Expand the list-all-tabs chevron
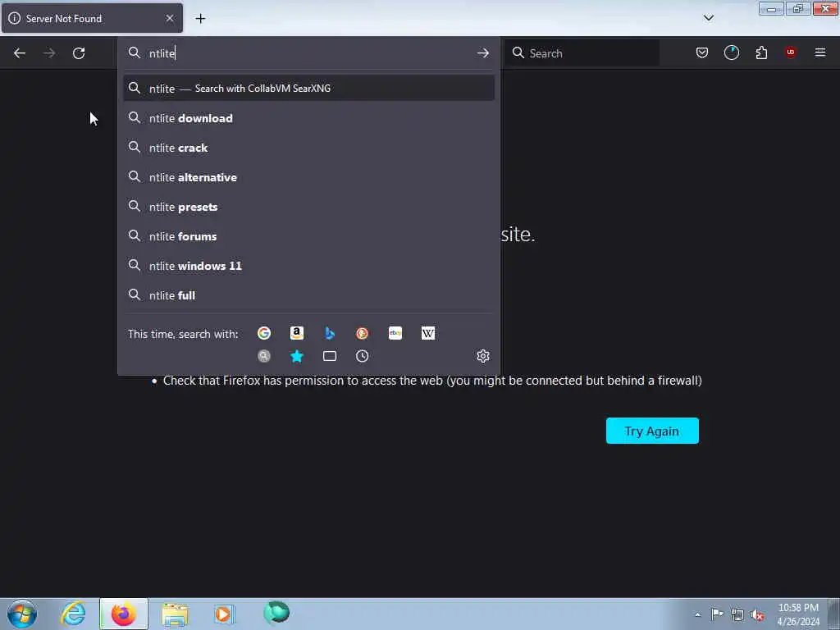Viewport: 840px width, 630px height. click(708, 18)
